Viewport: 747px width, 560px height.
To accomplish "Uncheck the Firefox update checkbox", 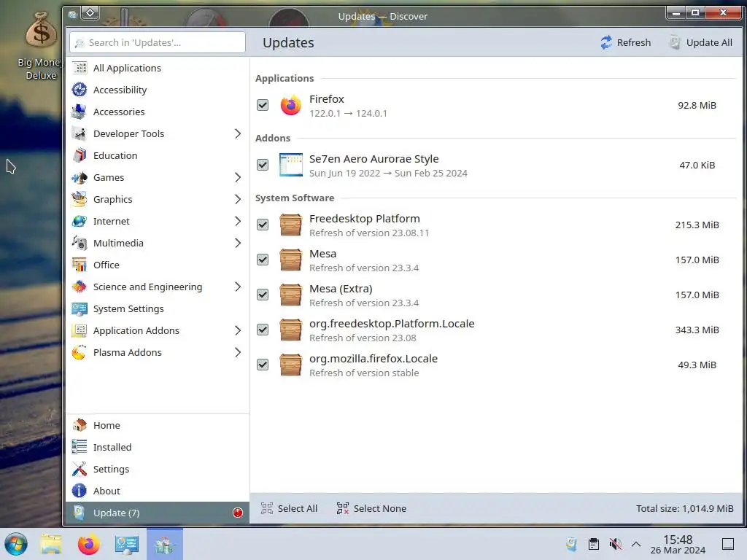I will [x=263, y=105].
